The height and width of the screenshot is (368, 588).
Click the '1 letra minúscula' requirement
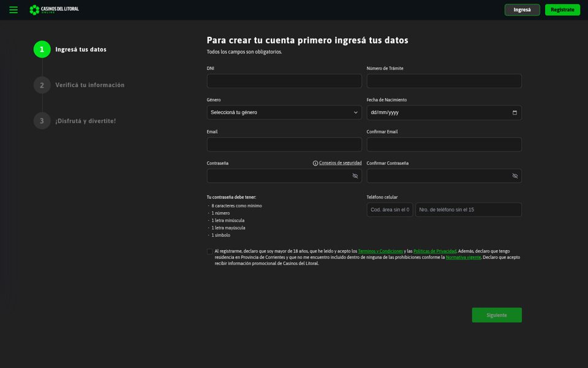[x=228, y=220]
